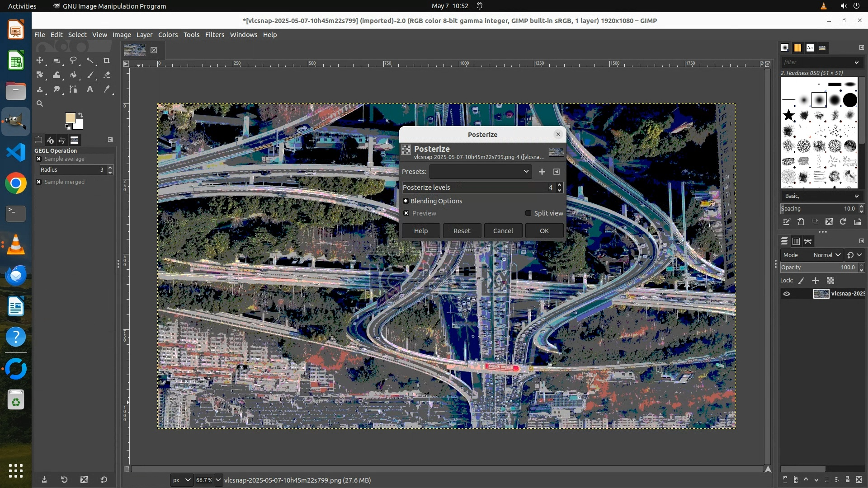Open the layer Mode Normal dropdown

point(826,255)
